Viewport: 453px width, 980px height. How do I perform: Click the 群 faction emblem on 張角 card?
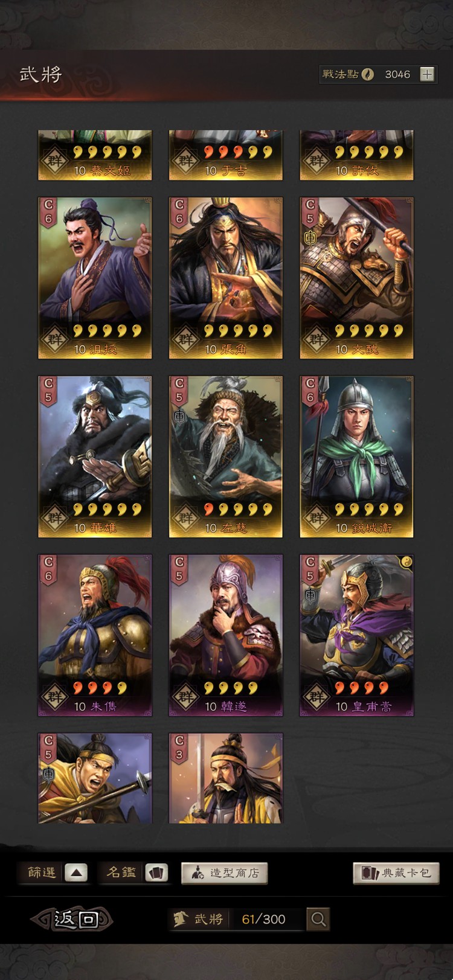pos(186,339)
